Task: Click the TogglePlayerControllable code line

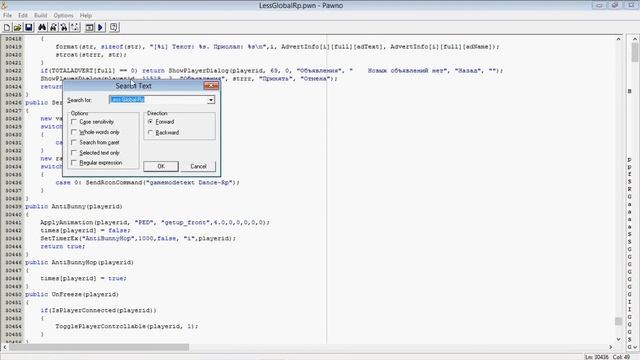Action: point(127,327)
